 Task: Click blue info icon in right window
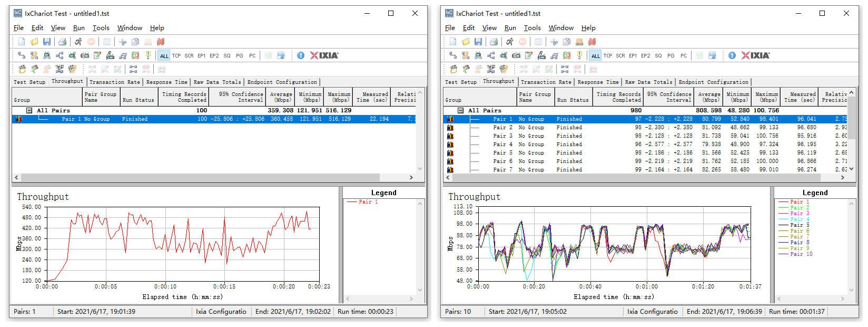pos(732,55)
